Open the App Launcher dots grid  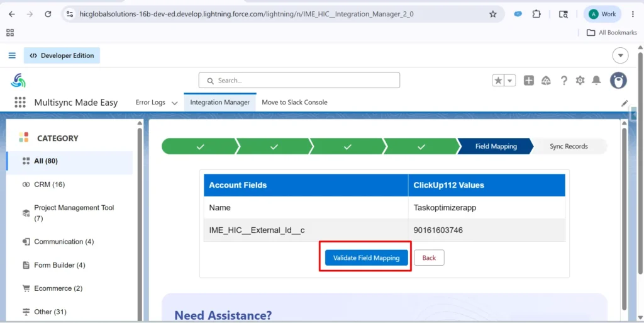[x=19, y=103]
